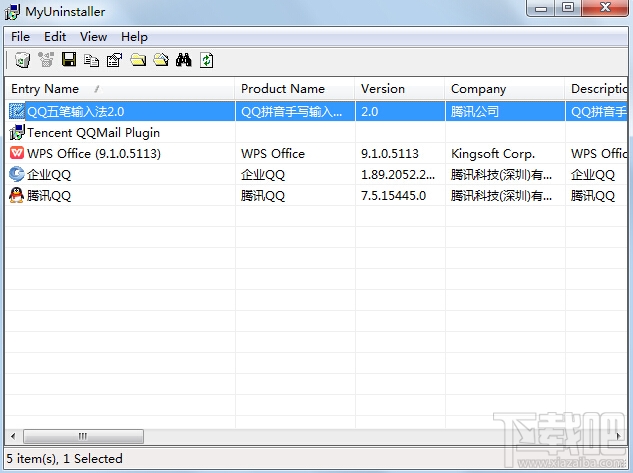This screenshot has height=473, width=633.
Task: Open the Edit menu
Action: pyautogui.click(x=55, y=37)
